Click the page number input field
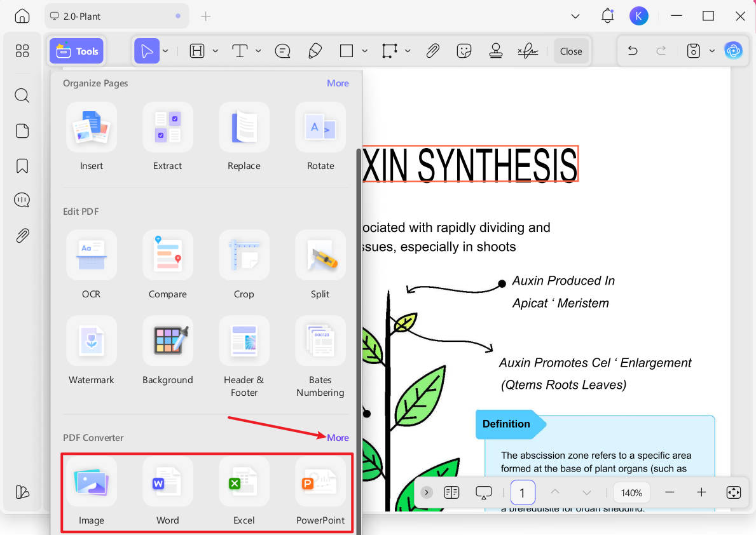Image resolution: width=756 pixels, height=535 pixels. click(x=523, y=492)
